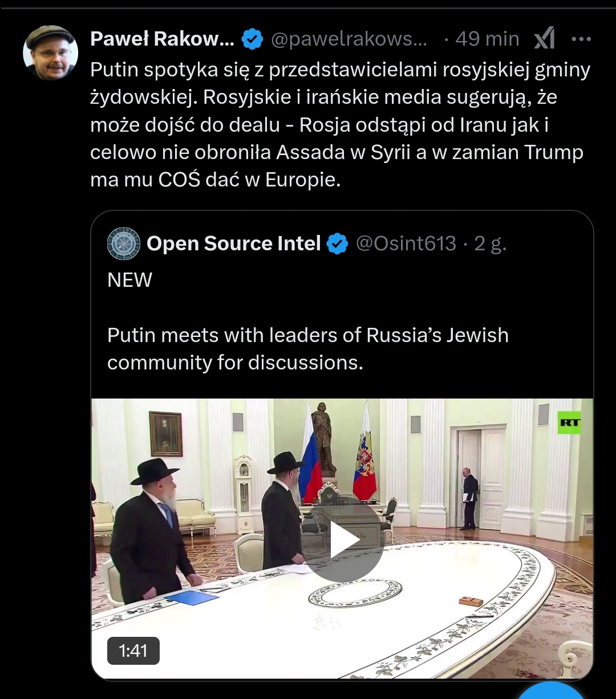The height and width of the screenshot is (699, 616).
Task: Click the quoted post's 2 g. timestamp
Action: coord(491,243)
